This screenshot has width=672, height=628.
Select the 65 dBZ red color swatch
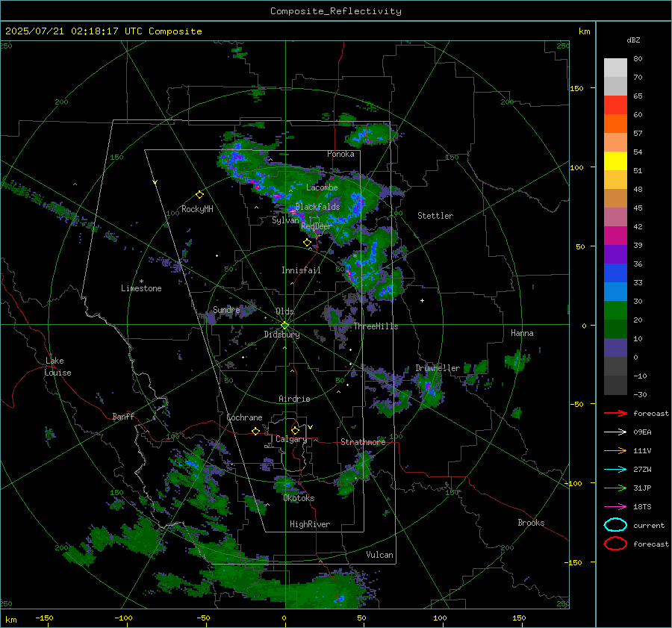point(615,105)
